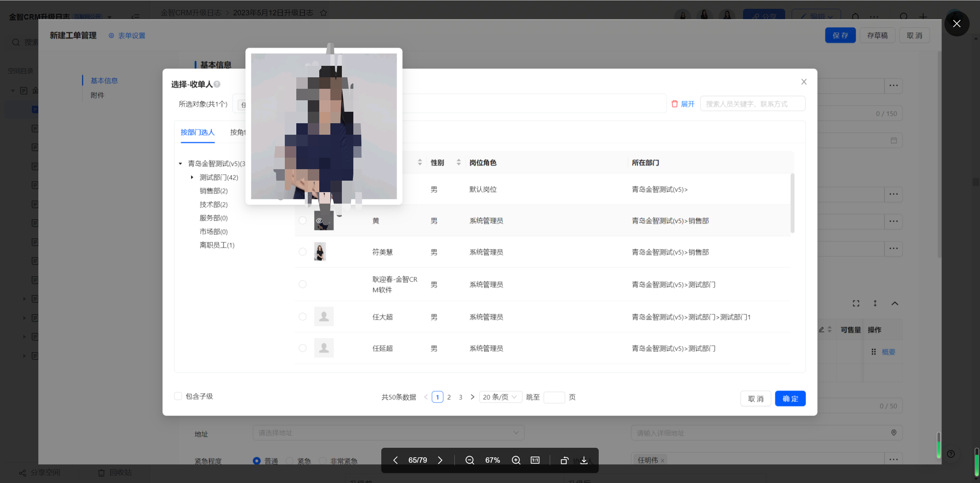Confirm selection with 确定 button
The width and height of the screenshot is (980, 483).
point(791,399)
